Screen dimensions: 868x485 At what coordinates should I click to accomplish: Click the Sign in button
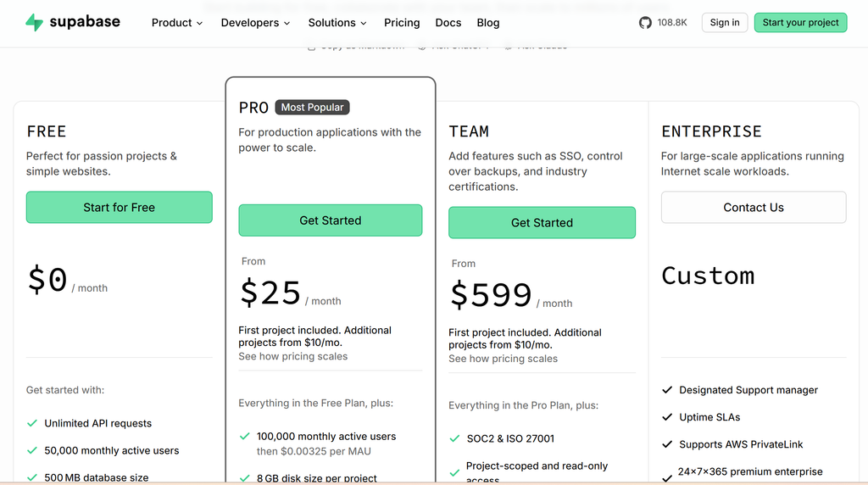tap(725, 23)
